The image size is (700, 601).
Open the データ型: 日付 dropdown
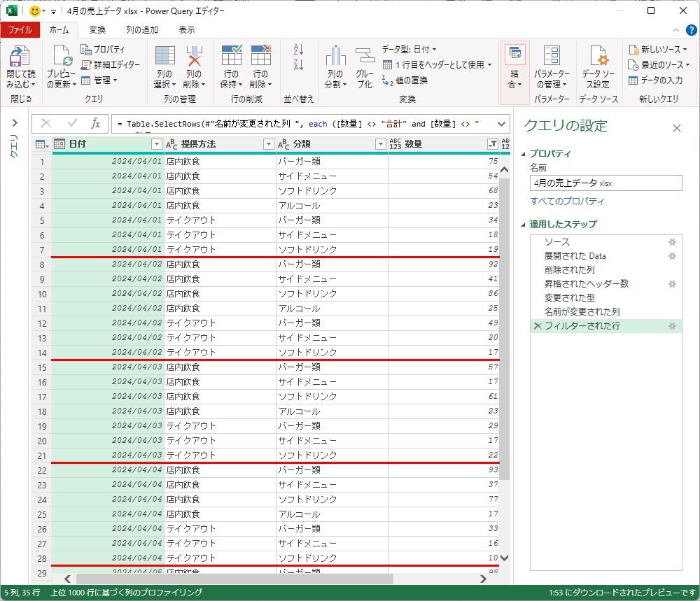[x=409, y=50]
